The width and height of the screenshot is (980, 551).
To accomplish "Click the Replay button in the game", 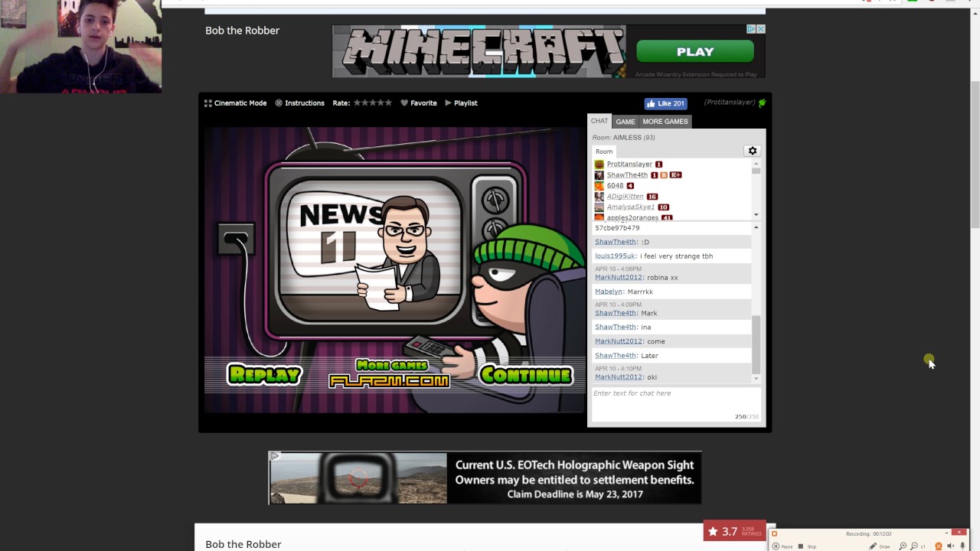I will point(265,375).
